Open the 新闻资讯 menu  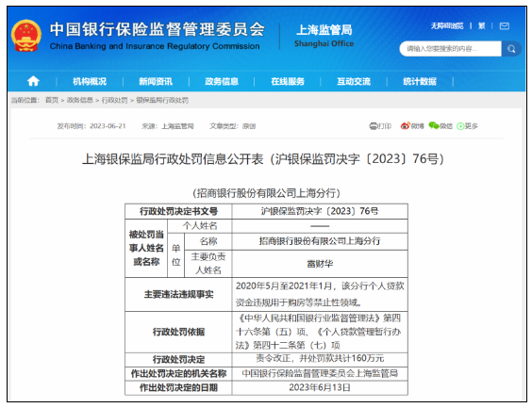click(x=156, y=81)
